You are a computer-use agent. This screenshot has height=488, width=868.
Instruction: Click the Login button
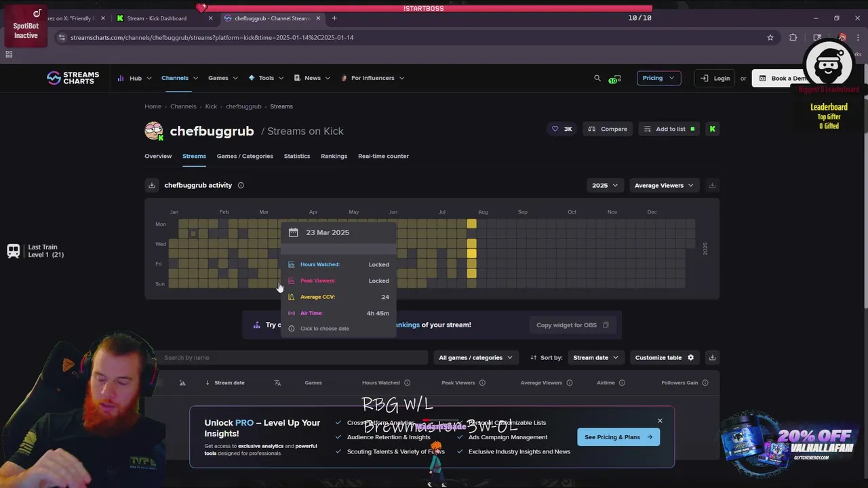(x=715, y=78)
